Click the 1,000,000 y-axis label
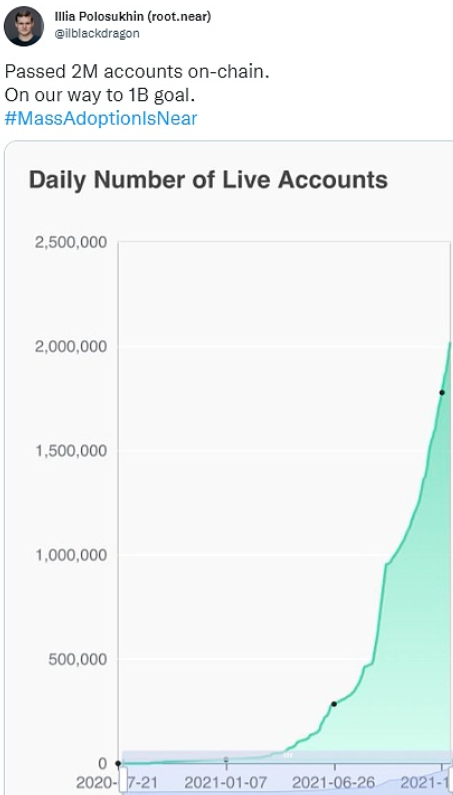Viewport: 453px width, 795px height. pos(71,555)
